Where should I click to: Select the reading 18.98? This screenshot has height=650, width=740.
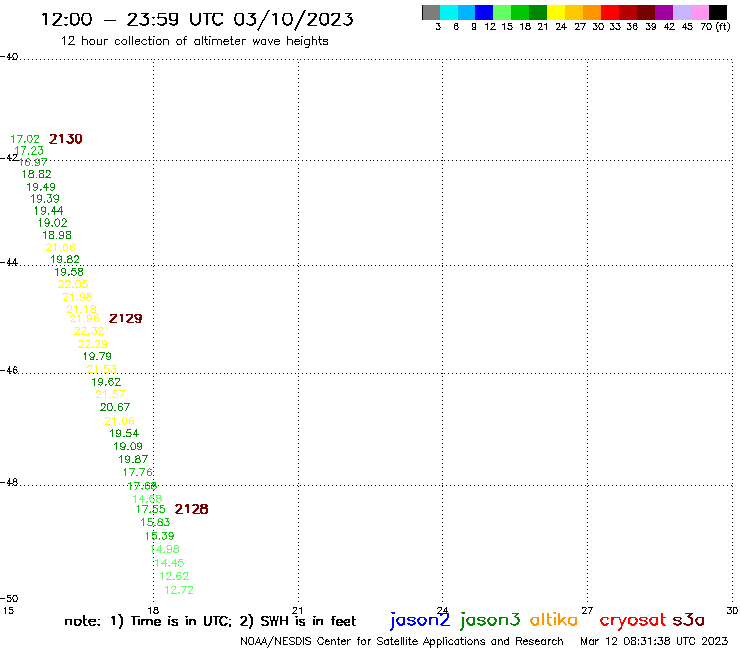click(57, 235)
